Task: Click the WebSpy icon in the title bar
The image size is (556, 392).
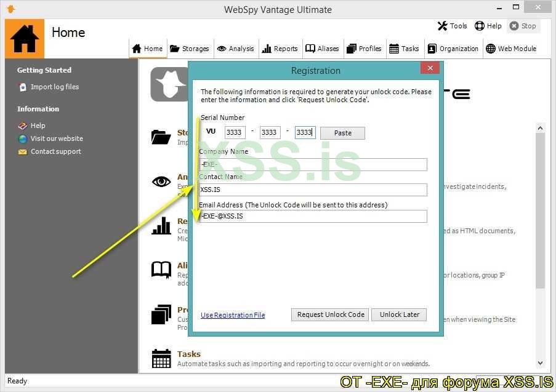Action: point(11,9)
